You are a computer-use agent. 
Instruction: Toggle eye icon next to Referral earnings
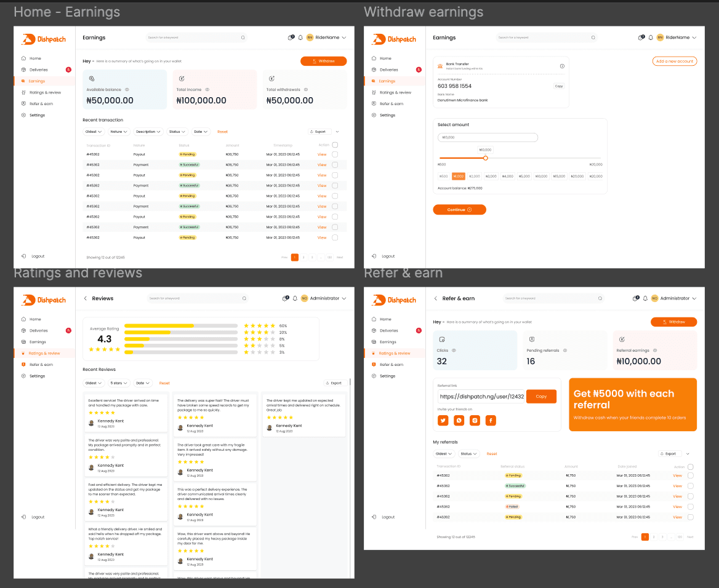point(655,350)
